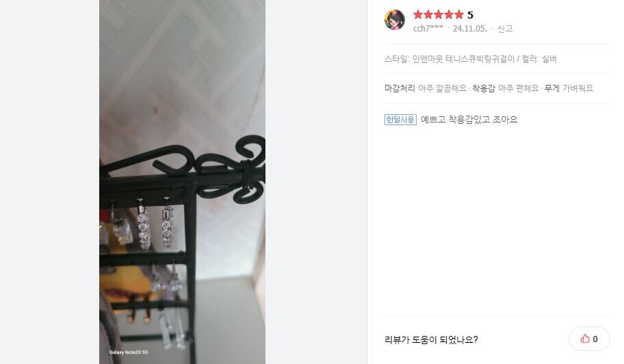
Task: Report the review via 신고 link
Action: tap(505, 28)
